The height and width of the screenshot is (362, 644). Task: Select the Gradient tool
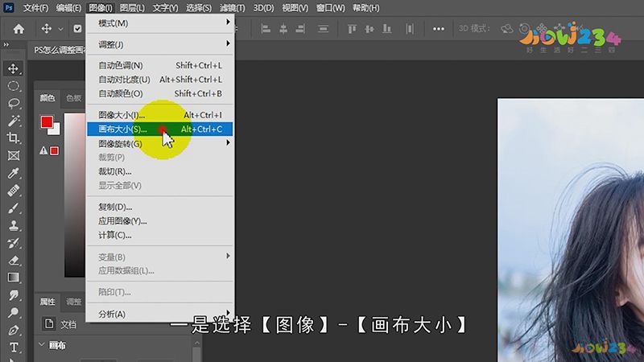click(13, 278)
